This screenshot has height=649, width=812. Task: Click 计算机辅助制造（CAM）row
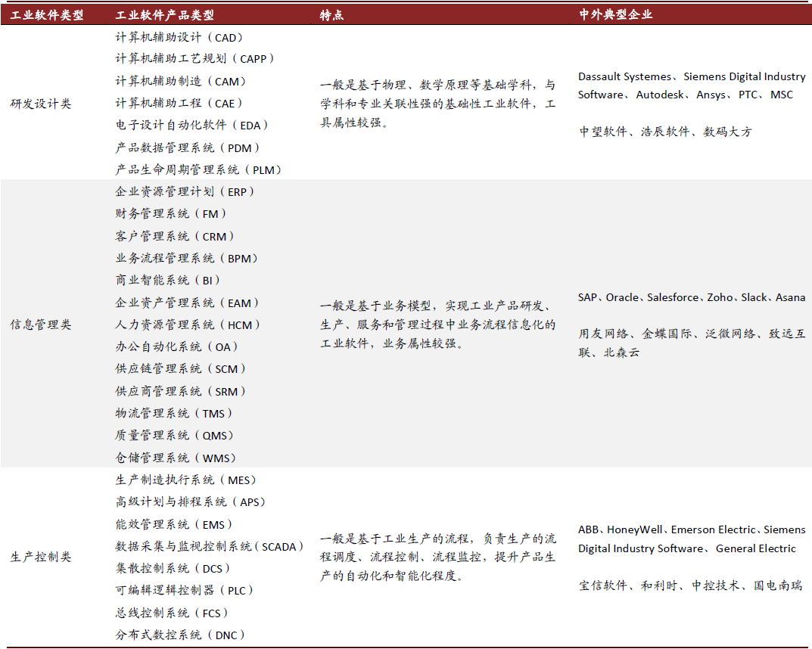(180, 81)
